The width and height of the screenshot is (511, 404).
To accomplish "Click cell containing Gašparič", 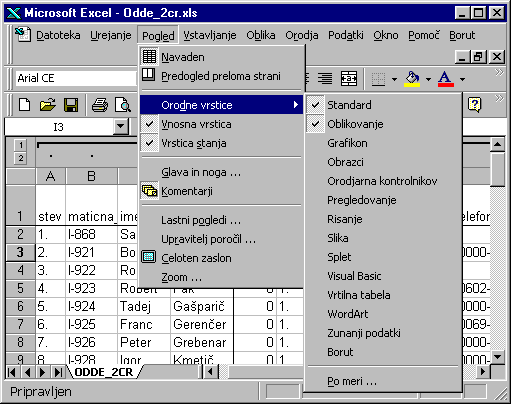I will point(202,306).
